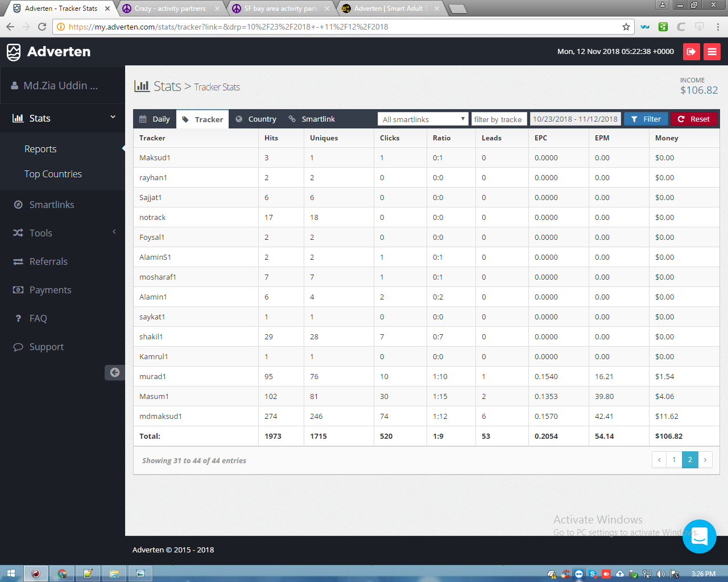728x582 pixels.
Task: Click the taskbar clock showing 3:26 PM
Action: pyautogui.click(x=704, y=574)
